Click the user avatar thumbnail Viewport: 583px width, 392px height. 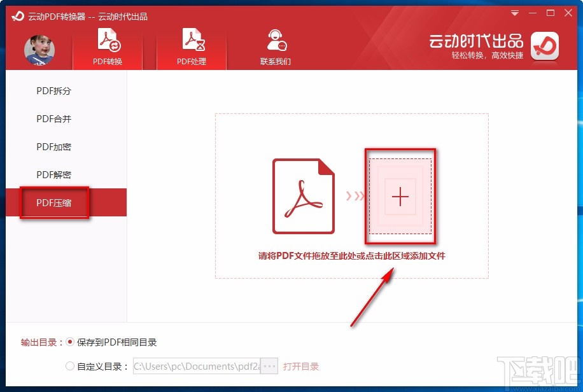(x=39, y=48)
